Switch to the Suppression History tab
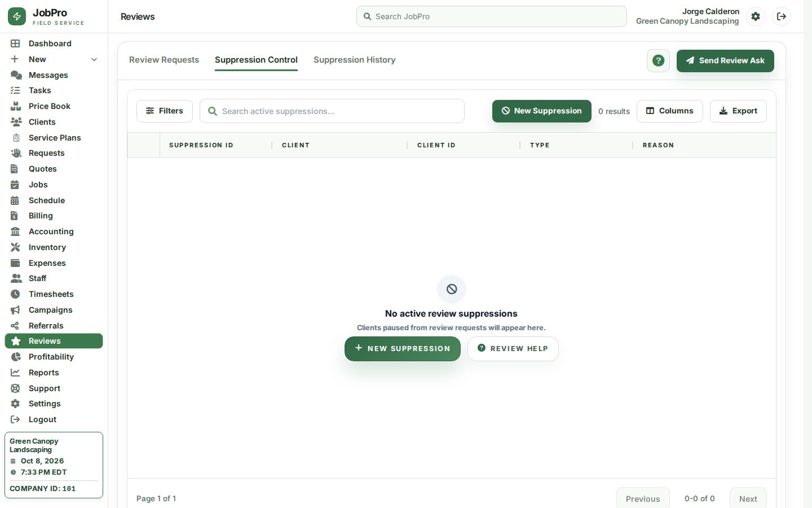The width and height of the screenshot is (812, 508). pyautogui.click(x=354, y=60)
